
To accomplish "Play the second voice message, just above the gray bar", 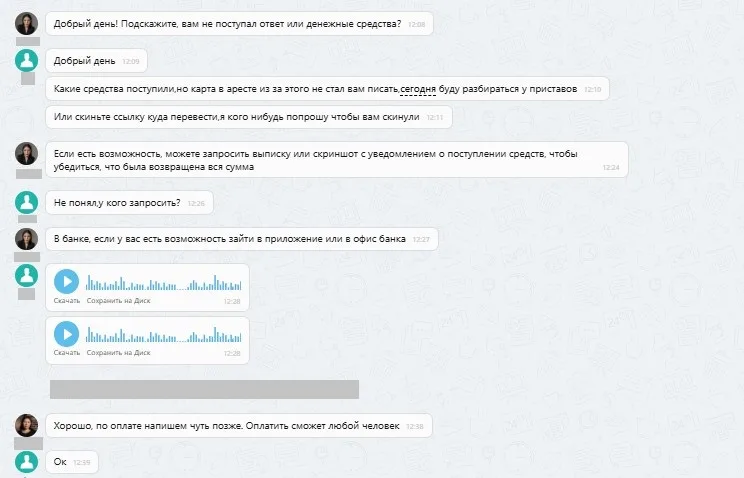I will click(x=66, y=334).
